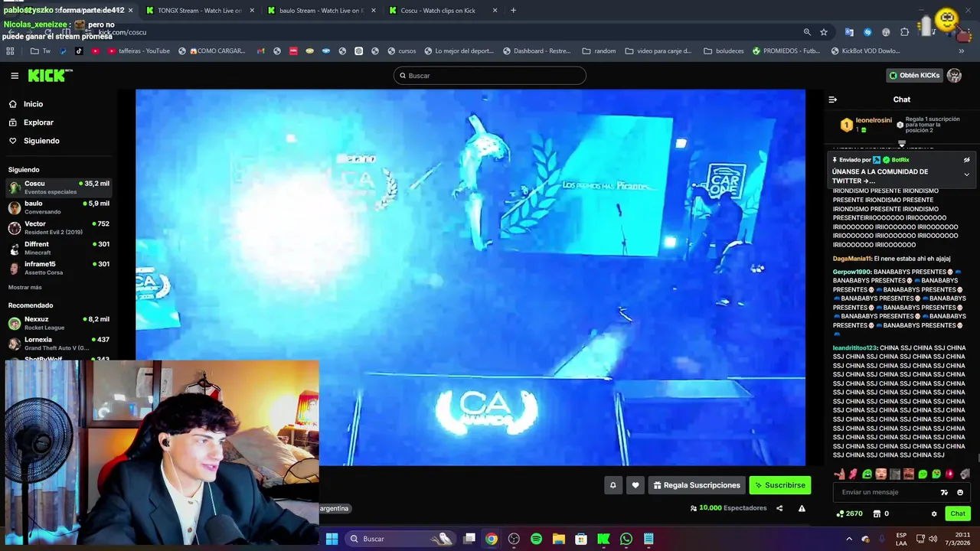Open Vector channel playing Resident Evil 2
980x551 pixels.
pyautogui.click(x=59, y=227)
